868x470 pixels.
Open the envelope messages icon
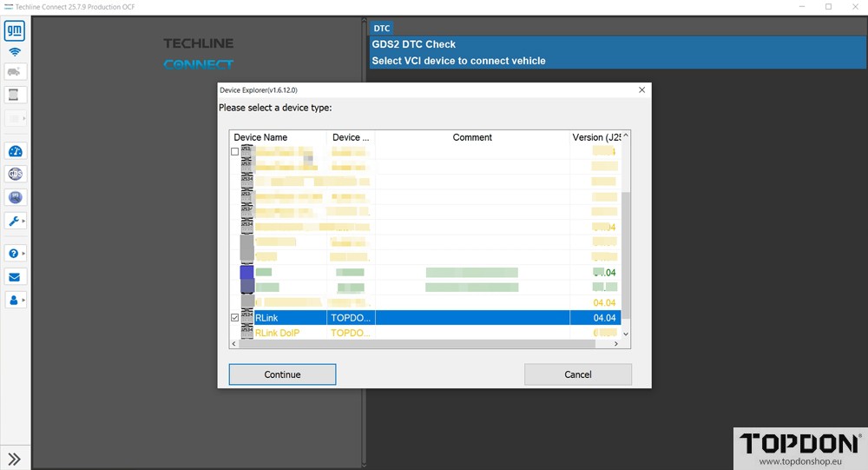[x=15, y=277]
